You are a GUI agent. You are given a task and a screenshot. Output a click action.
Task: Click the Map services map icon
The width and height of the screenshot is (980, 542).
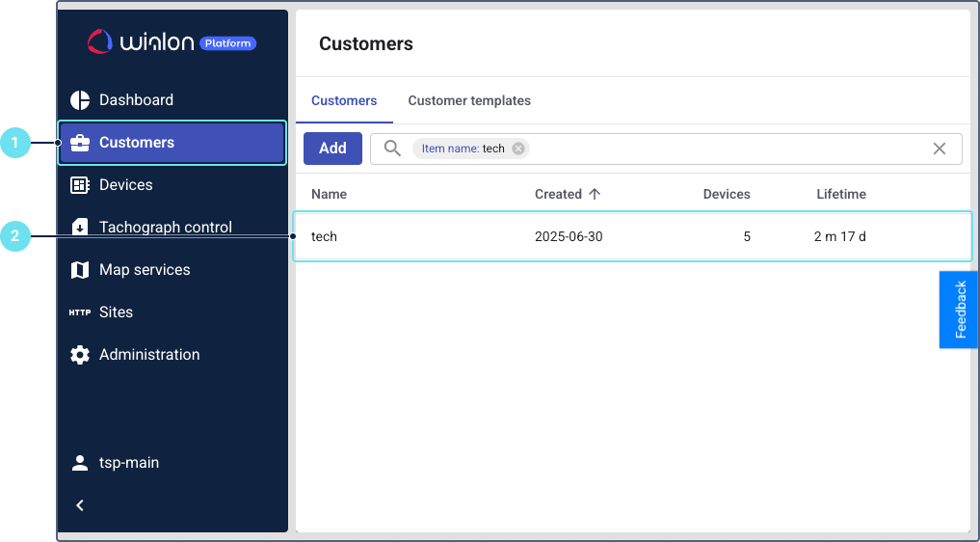pos(80,270)
